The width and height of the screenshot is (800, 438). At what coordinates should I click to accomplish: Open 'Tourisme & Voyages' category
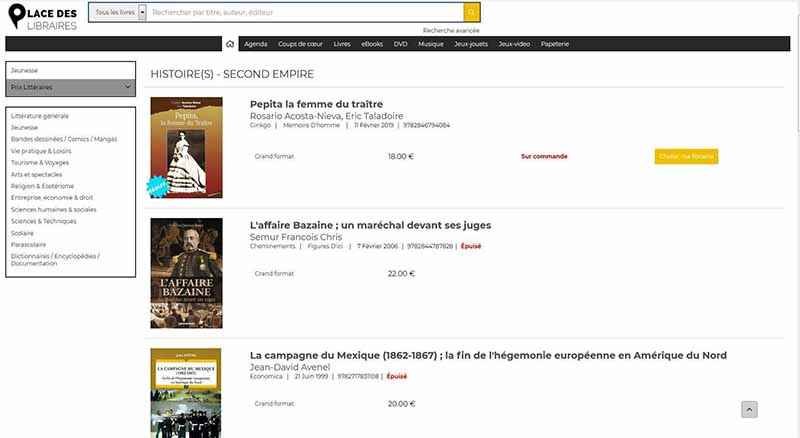[x=40, y=163]
